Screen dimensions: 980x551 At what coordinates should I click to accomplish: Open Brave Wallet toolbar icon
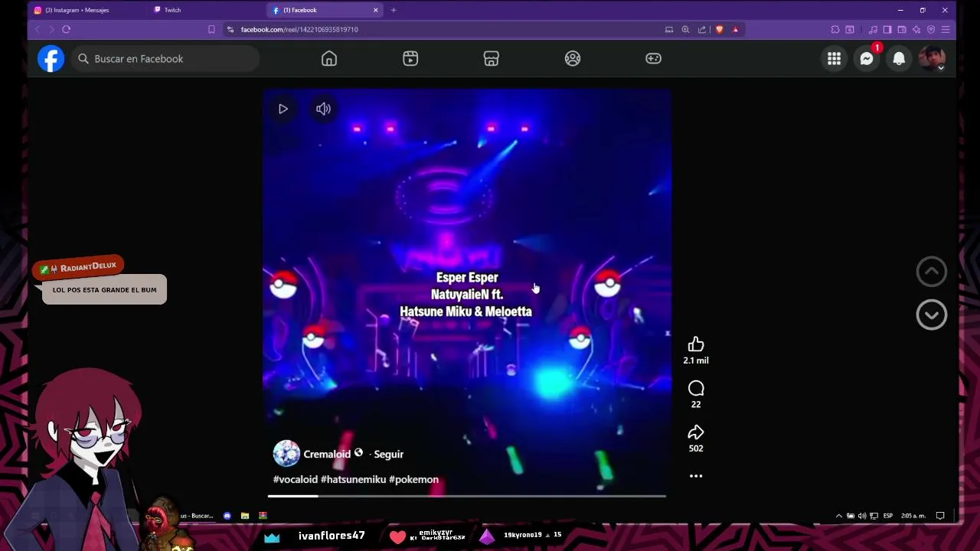coord(902,29)
